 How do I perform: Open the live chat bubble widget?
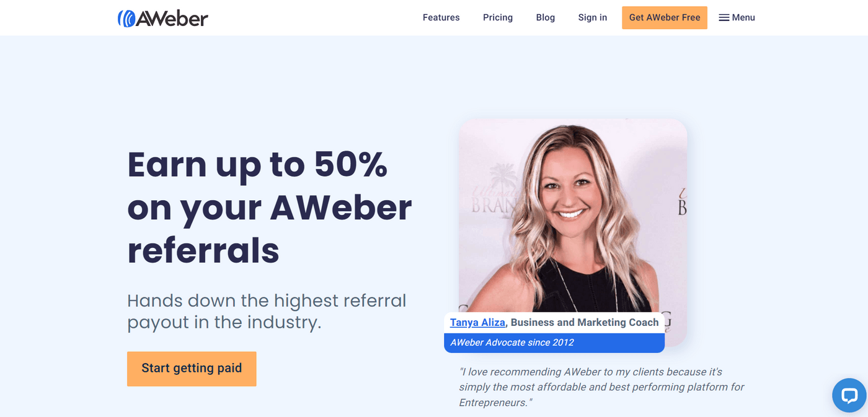coord(849,395)
